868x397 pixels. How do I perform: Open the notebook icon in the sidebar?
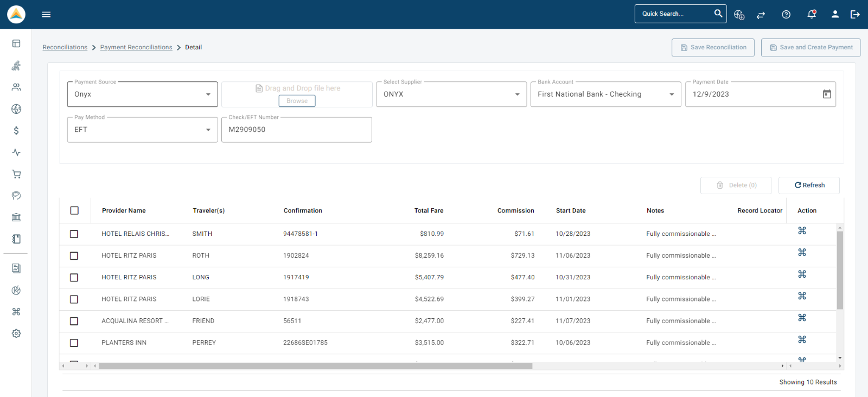16,239
